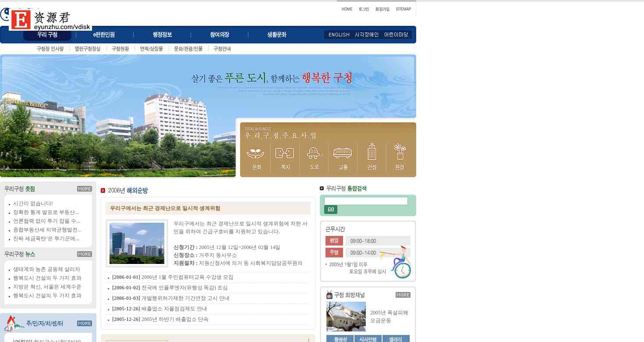The image size is (644, 342).
Task: Open focus item 언론협력 없이 투기 잡을 수...
Action: coord(46,221)
